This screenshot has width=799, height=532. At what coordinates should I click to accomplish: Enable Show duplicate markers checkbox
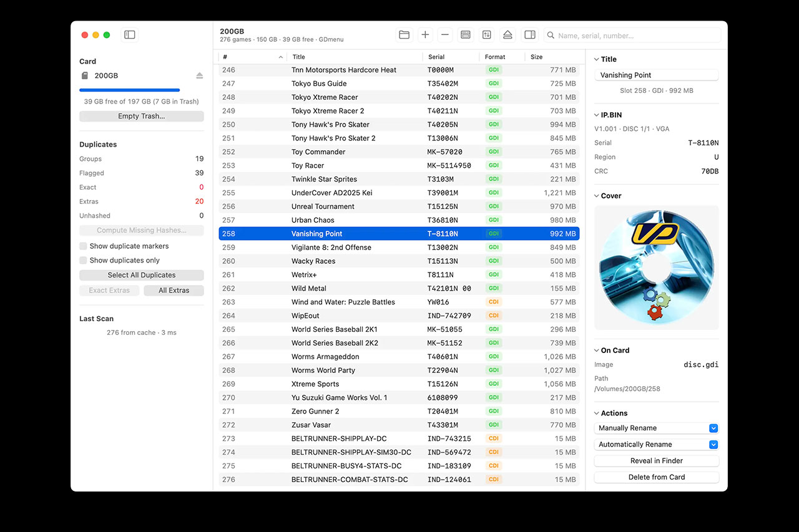83,246
